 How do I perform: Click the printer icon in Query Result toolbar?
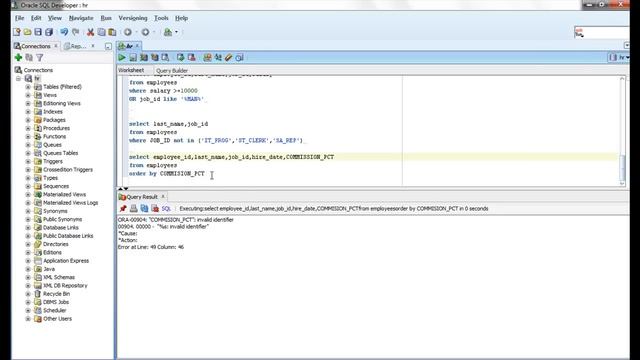133,209
